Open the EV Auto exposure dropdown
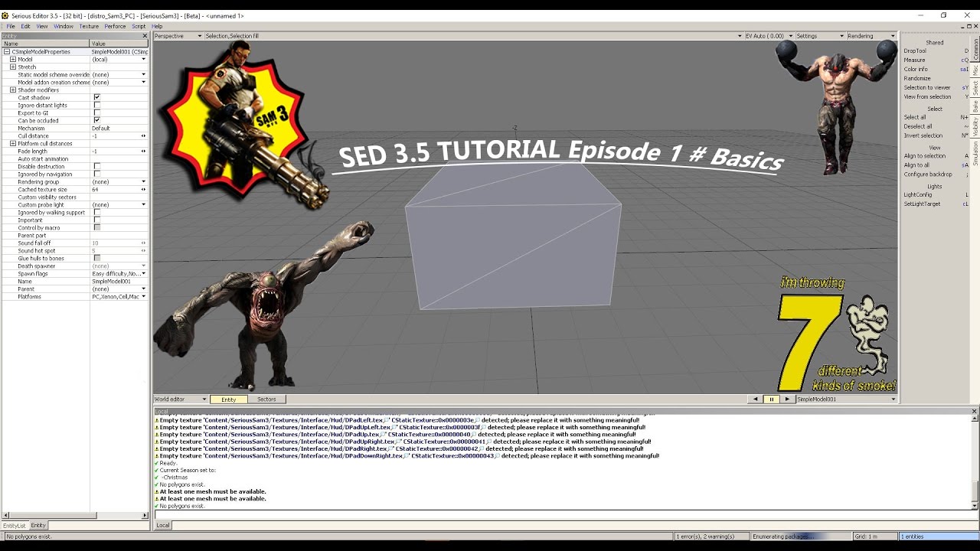 (x=768, y=36)
